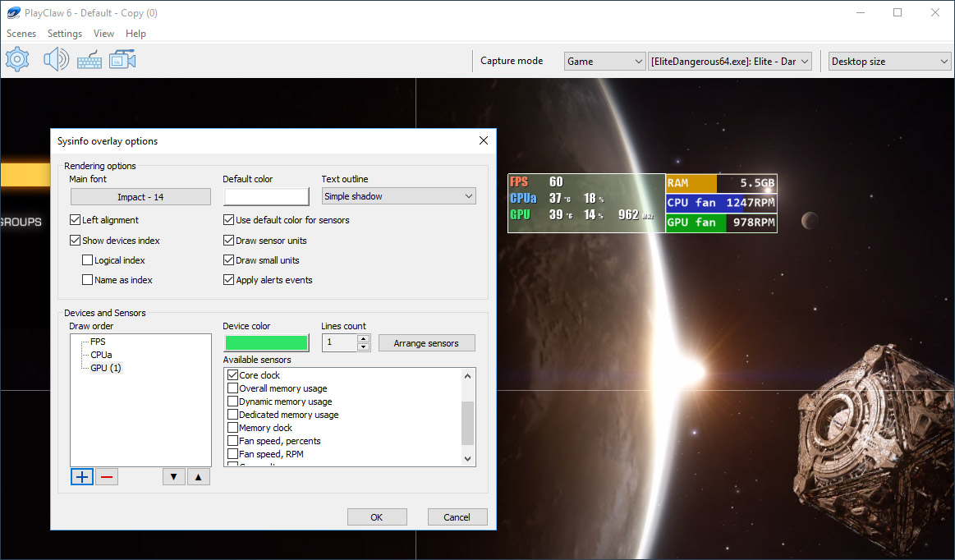Check the Fan speed, RPM sensor

click(x=232, y=453)
